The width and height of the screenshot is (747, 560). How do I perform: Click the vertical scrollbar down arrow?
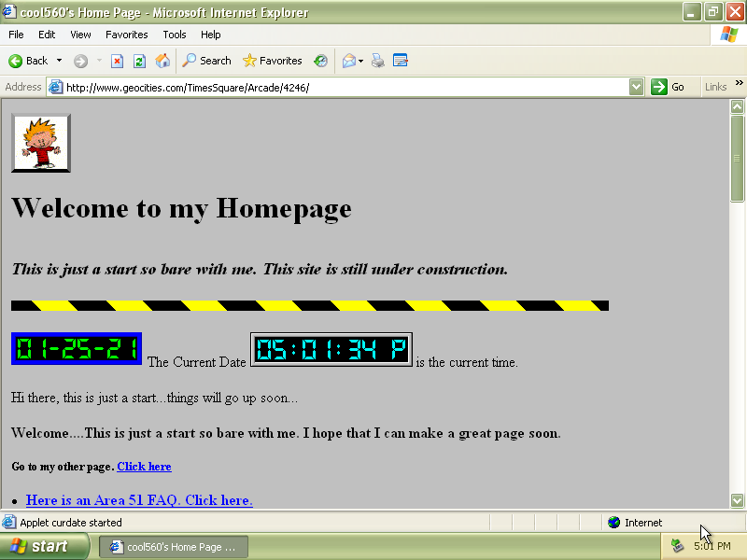737,500
